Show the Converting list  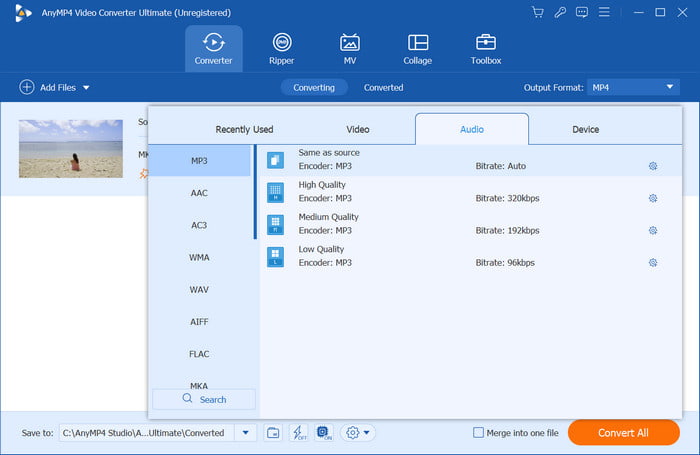314,88
